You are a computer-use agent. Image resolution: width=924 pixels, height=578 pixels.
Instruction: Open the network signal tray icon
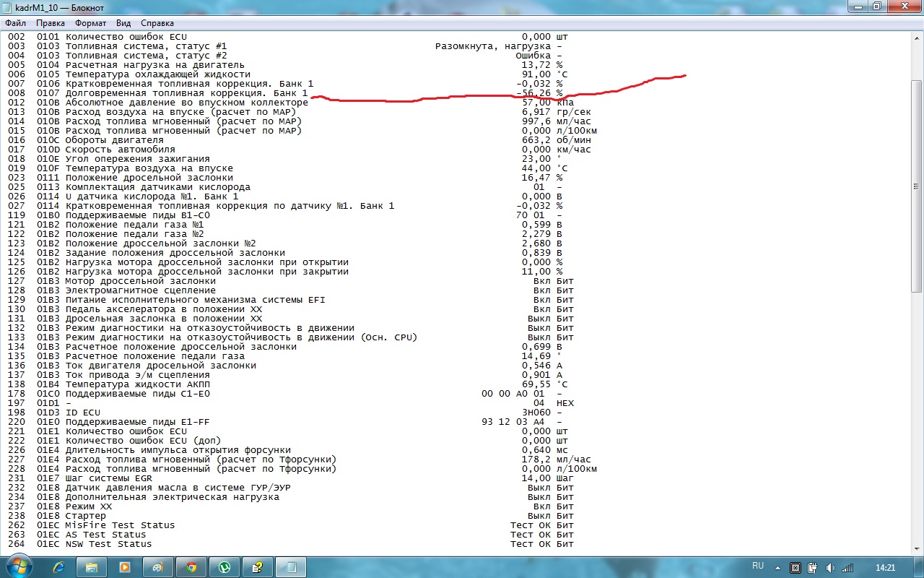[x=848, y=567]
